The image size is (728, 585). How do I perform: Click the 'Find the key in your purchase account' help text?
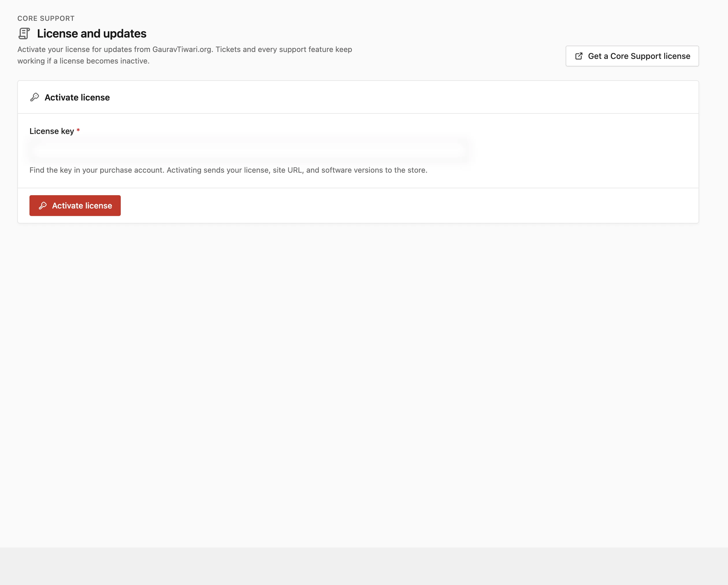228,170
